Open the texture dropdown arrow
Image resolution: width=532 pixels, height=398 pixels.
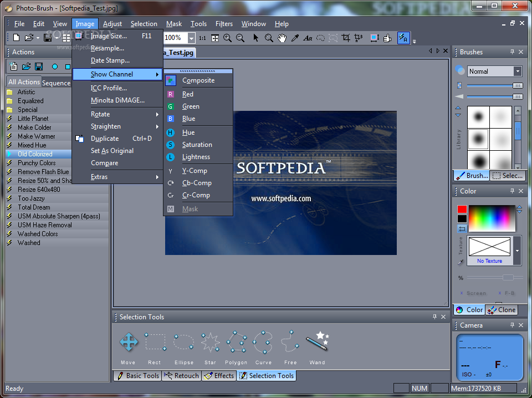click(518, 251)
